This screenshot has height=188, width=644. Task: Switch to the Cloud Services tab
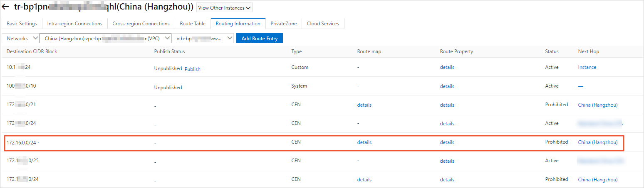click(323, 24)
